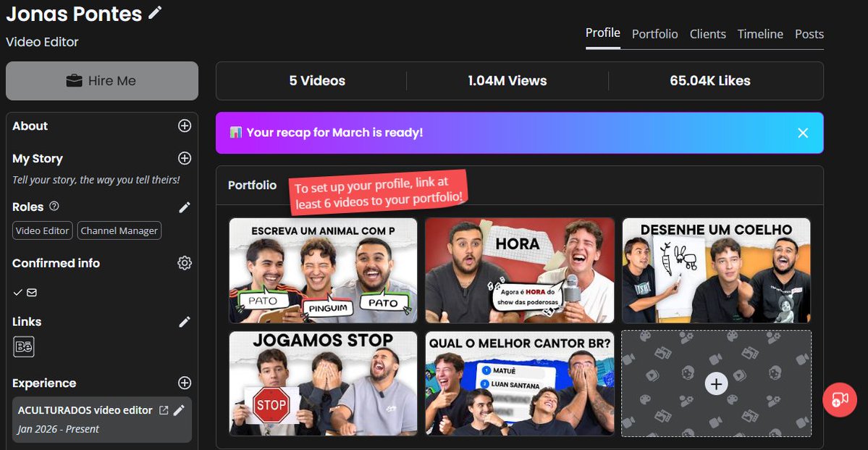This screenshot has height=450, width=868.
Task: Edit ACULTURADOS vídeo editor experience entry
Action: tap(179, 410)
